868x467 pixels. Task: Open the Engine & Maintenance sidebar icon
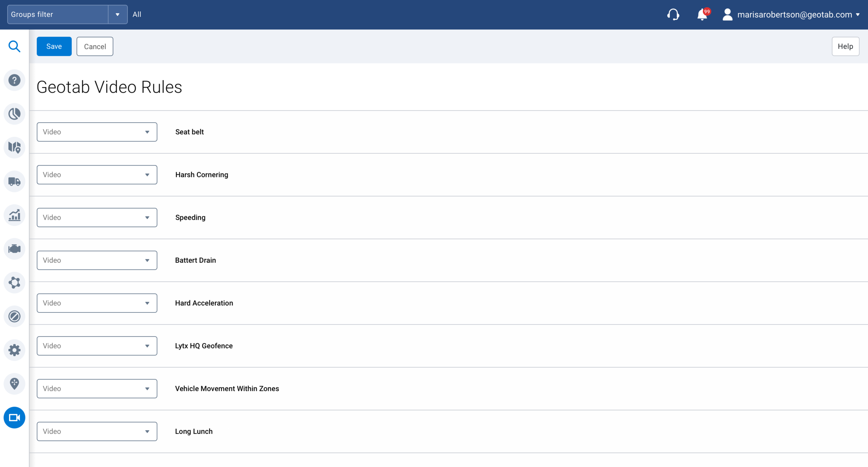[14, 249]
